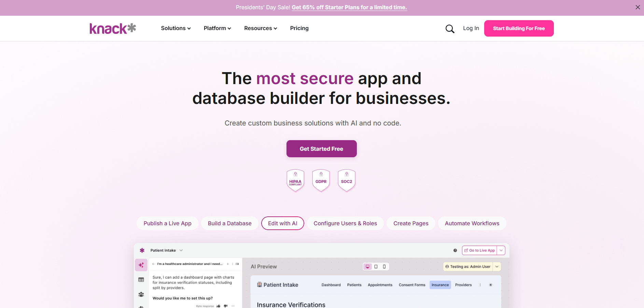Screen dimensions: 644x308
Task: Click the SOC2 shield badge
Action: [347, 180]
